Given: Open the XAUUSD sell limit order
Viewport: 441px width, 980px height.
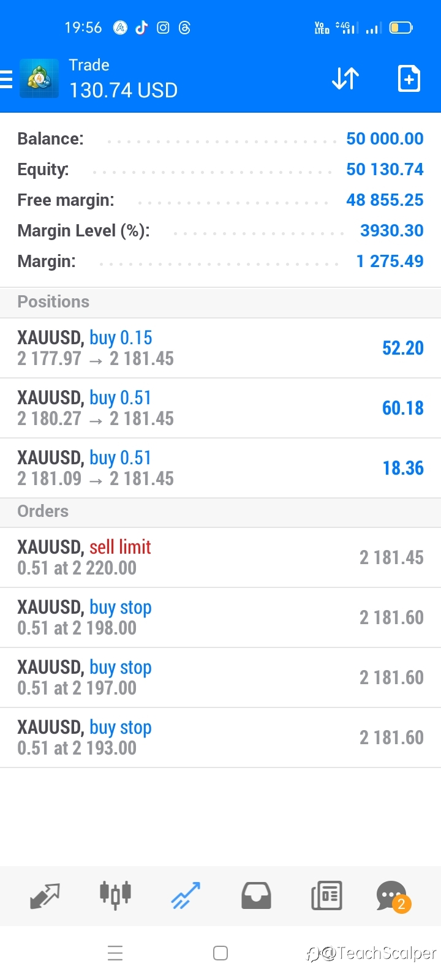Looking at the screenshot, I should click(221, 557).
